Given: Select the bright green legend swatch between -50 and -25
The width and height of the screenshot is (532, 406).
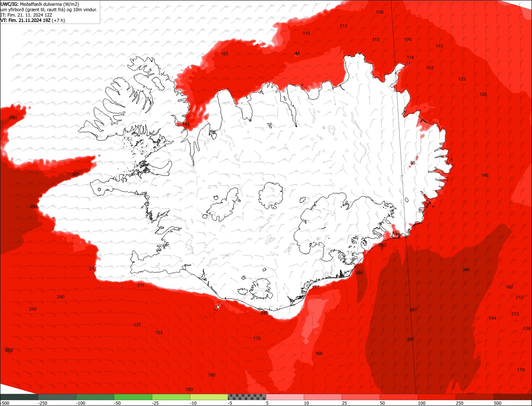Looking at the screenshot, I should click(133, 397).
